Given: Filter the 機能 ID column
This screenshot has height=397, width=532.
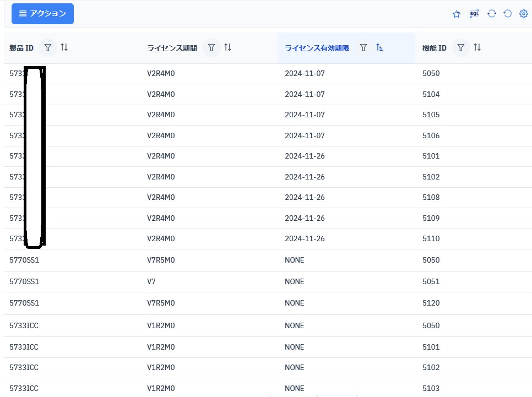Looking at the screenshot, I should tap(461, 48).
